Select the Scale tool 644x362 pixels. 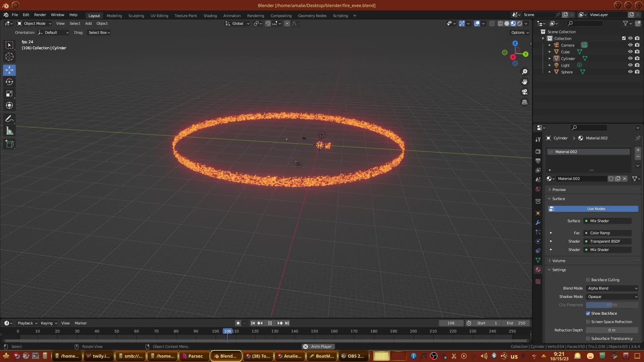pyautogui.click(x=9, y=94)
